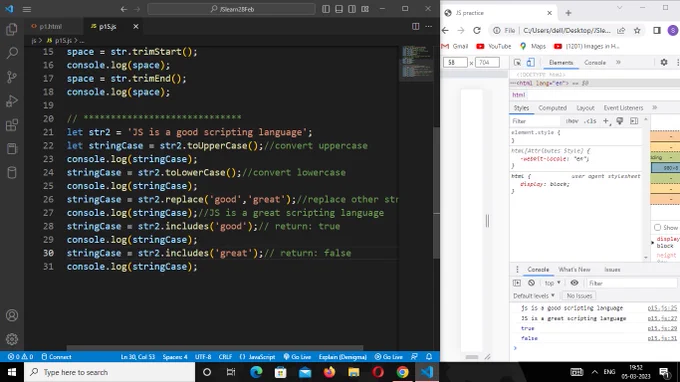This screenshot has width=680, height=382.
Task: Change end of line sequence CRLF
Action: point(225,357)
